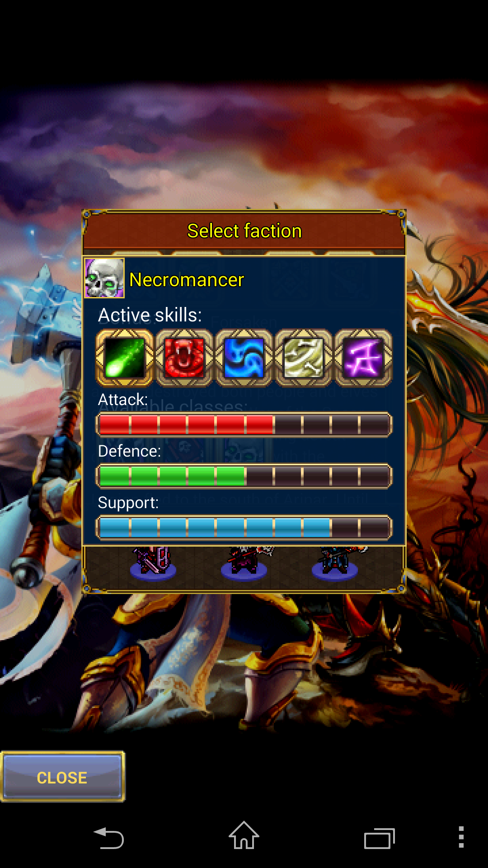Click the Necromancer skull portrait

coord(104,278)
